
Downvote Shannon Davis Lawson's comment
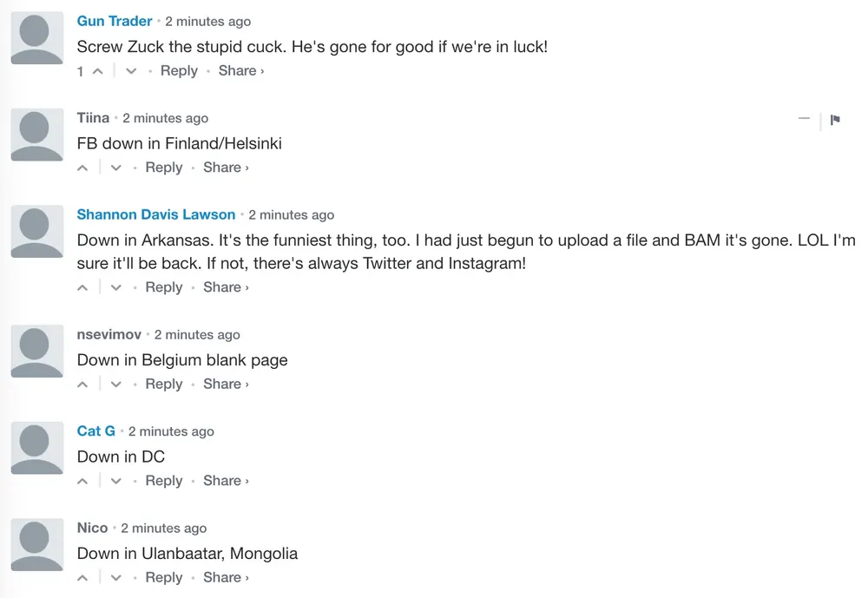pos(115,288)
